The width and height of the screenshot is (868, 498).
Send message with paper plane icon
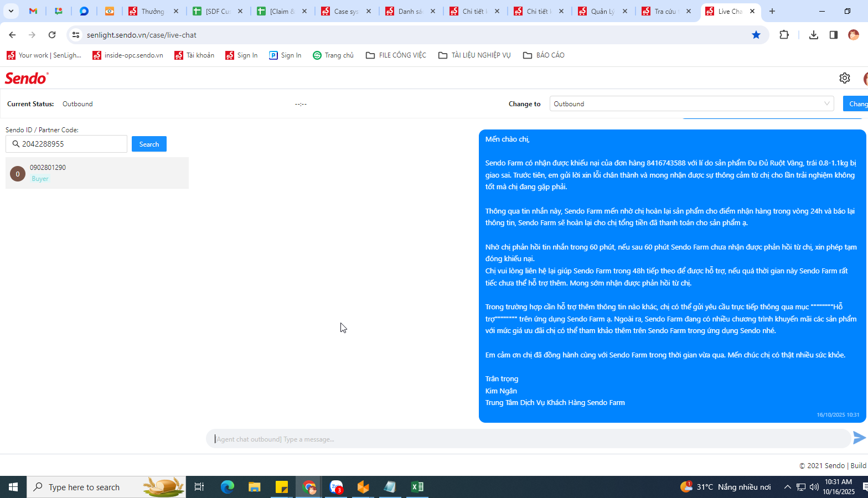tap(859, 438)
